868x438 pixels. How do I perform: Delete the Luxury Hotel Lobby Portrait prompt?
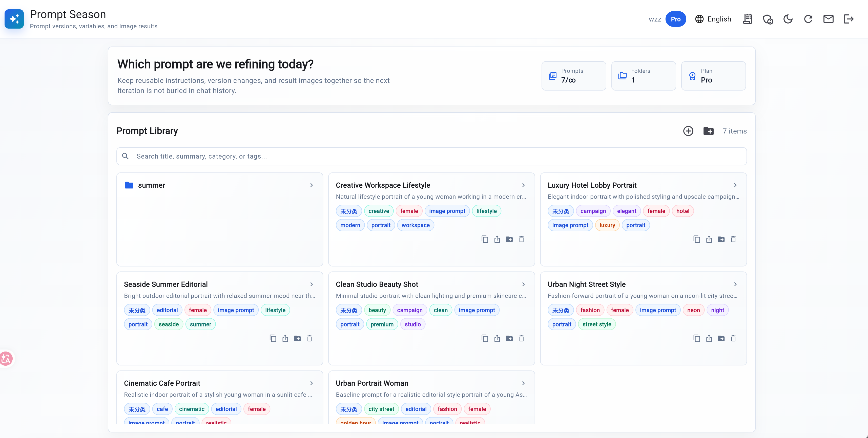point(733,239)
